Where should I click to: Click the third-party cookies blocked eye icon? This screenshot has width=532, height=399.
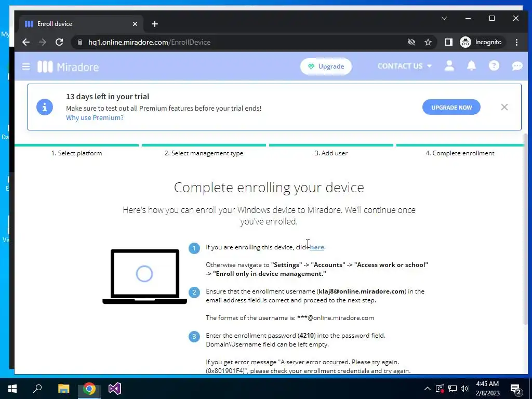pos(411,42)
